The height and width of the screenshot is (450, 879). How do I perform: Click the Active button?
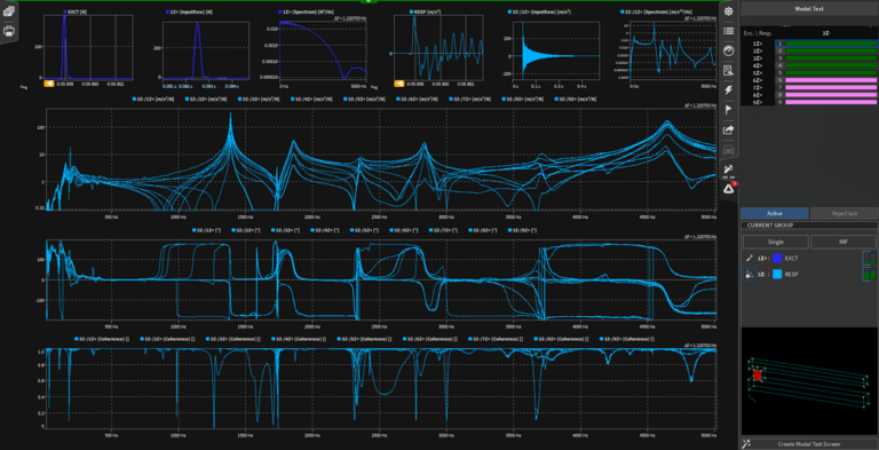pos(774,214)
